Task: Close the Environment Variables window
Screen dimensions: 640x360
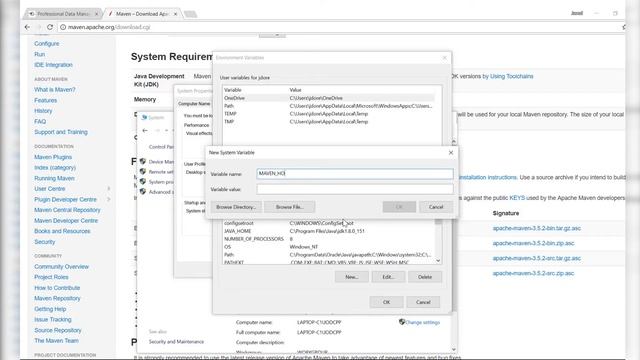Action: pos(444,58)
